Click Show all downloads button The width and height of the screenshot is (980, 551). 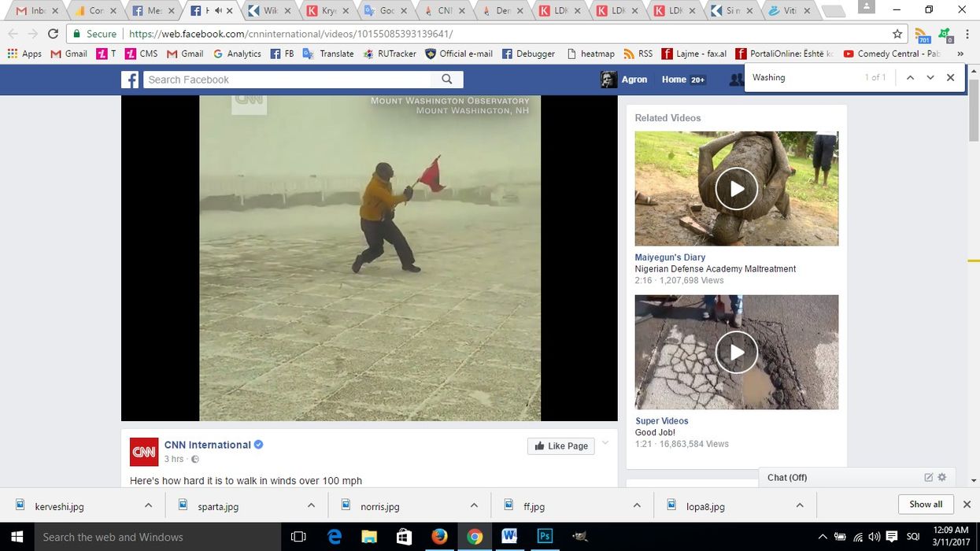[926, 505]
